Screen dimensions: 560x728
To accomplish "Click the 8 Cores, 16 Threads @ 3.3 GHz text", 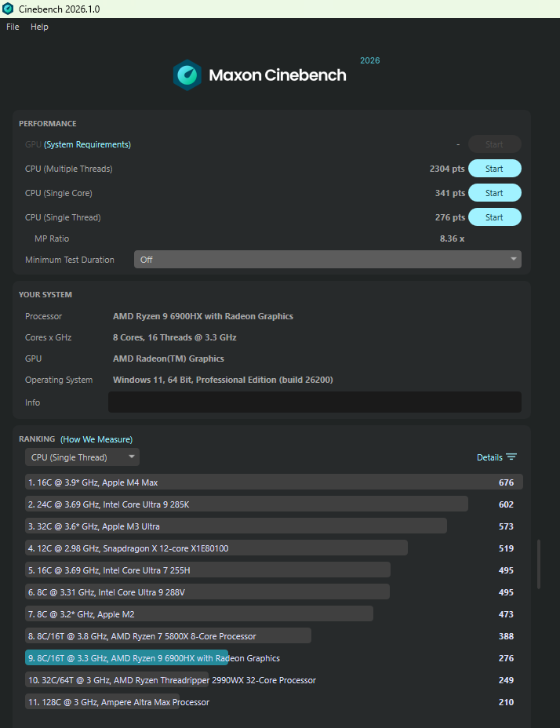I will [x=175, y=337].
